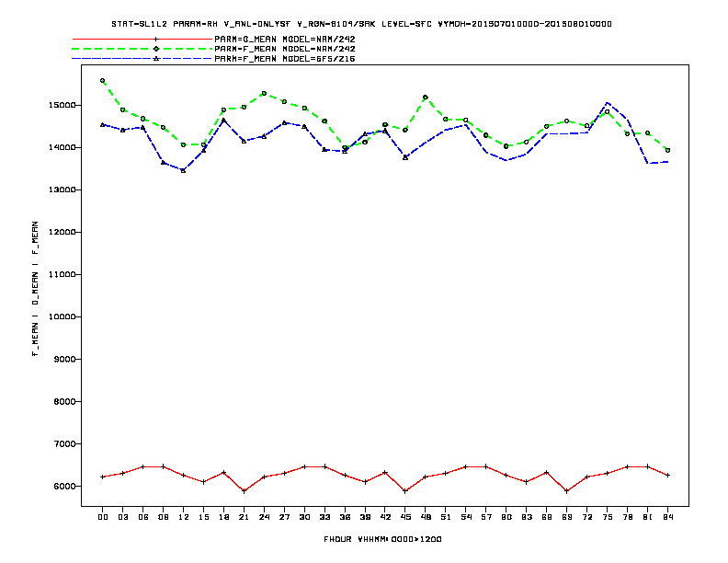Click the red O_MEAN plus point at hour 21
Viewport: 728px width, 563px height.
244,491
